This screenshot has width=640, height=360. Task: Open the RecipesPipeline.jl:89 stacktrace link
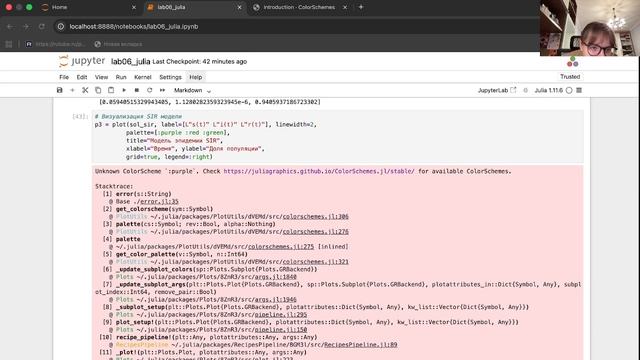360,345
